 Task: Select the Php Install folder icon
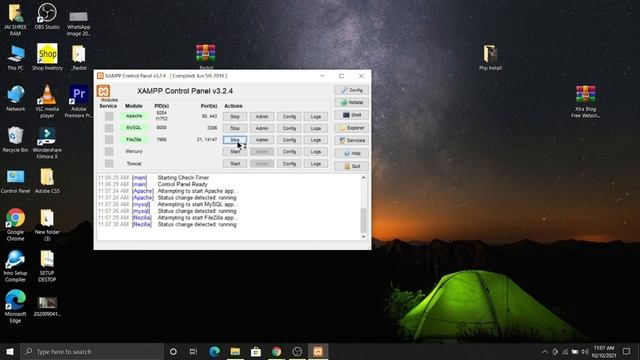click(x=490, y=58)
